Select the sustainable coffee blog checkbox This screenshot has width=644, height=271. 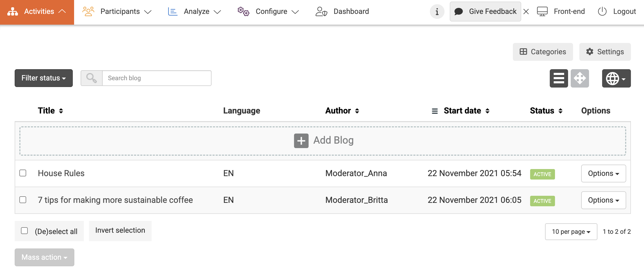click(x=23, y=200)
